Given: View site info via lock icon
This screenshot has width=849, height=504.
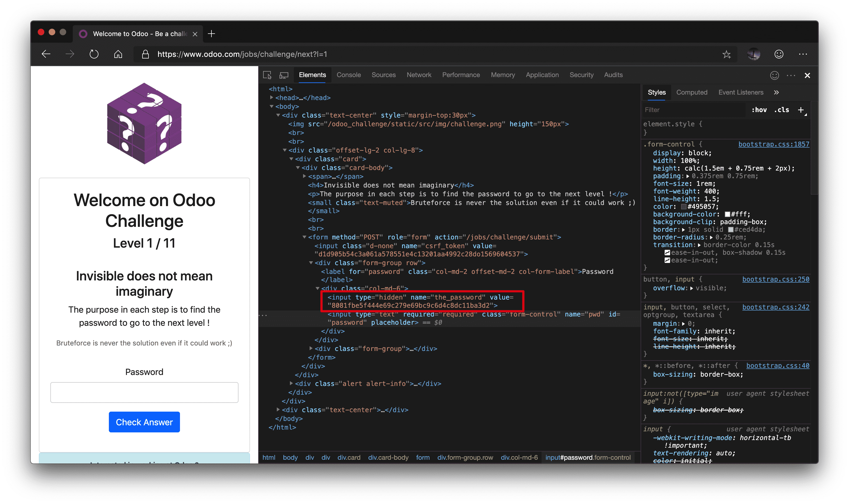Looking at the screenshot, I should pyautogui.click(x=146, y=54).
